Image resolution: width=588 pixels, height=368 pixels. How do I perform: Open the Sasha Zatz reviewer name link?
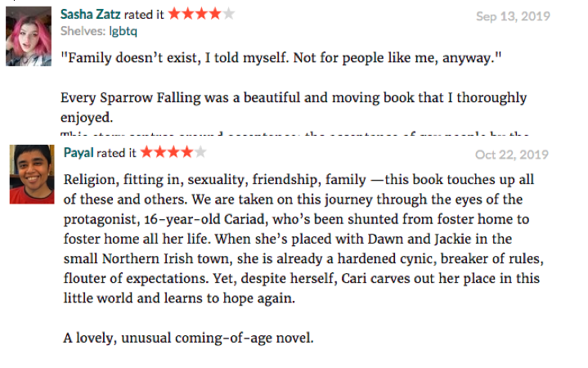coord(91,15)
